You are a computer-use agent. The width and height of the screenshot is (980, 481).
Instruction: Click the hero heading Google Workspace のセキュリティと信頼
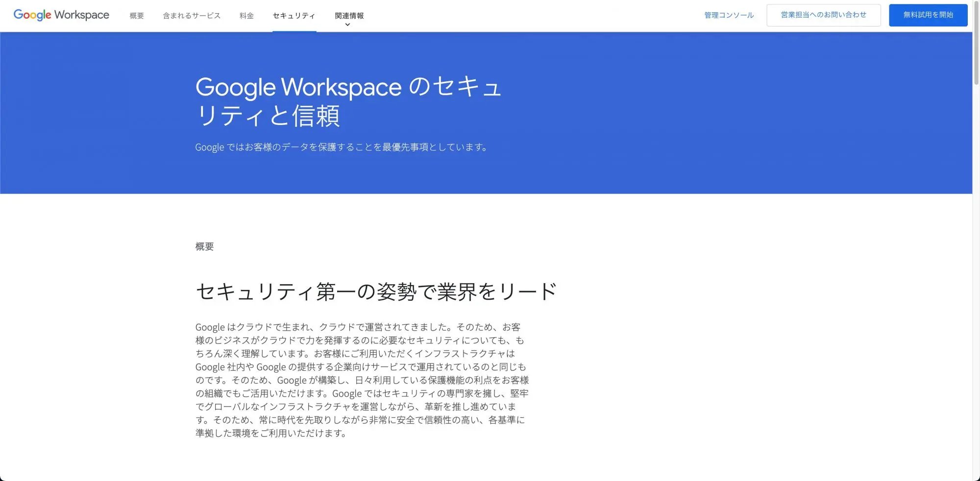point(348,101)
